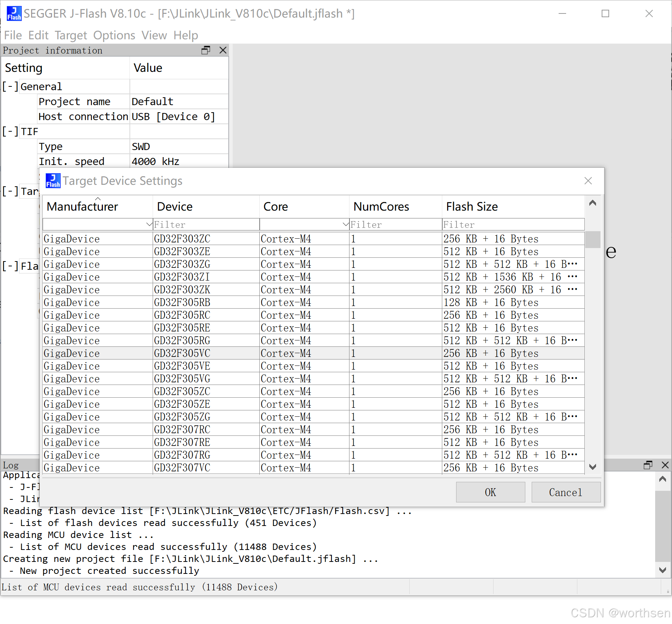Screen dimensions: 672x624
Task: Open the Manufacturer filter dropdown
Action: click(x=149, y=224)
